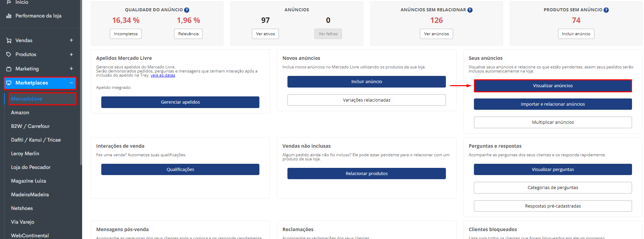This screenshot has width=644, height=239.
Task: Select Leroy Merlin in sidebar
Action: point(25,154)
